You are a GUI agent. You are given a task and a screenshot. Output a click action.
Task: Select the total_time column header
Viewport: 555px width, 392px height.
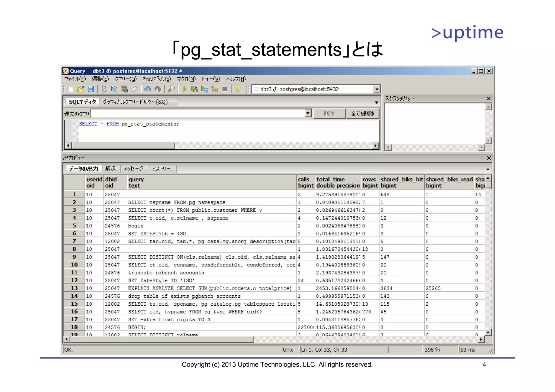pyautogui.click(x=338, y=182)
